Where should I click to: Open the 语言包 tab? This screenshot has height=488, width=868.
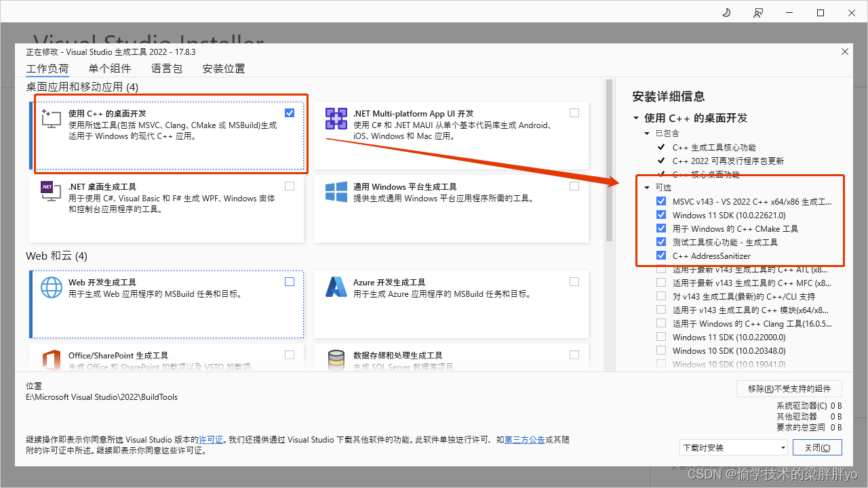click(x=166, y=68)
